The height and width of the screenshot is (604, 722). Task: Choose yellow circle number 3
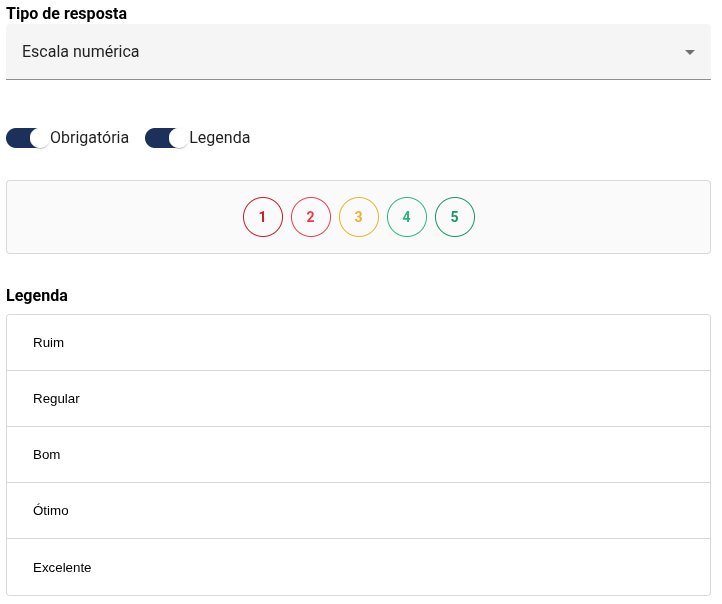(359, 217)
